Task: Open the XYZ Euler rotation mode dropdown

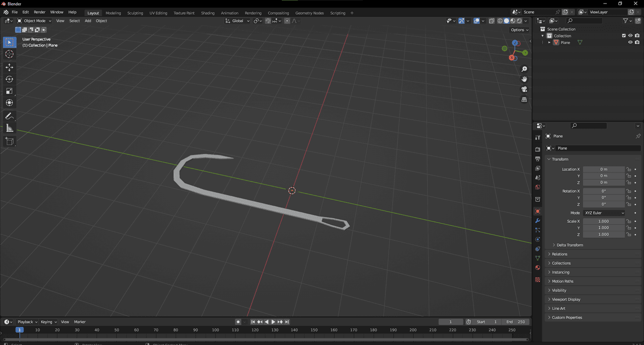Action: (x=604, y=213)
